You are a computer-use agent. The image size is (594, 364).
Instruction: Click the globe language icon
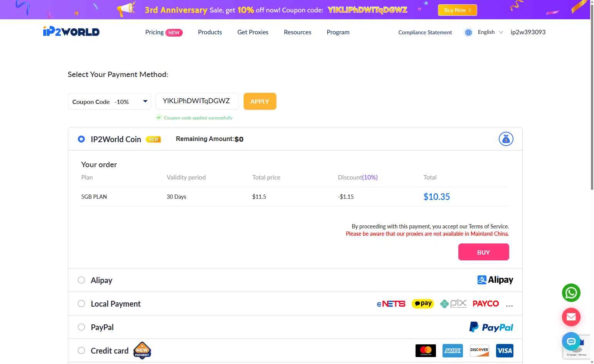[x=468, y=32]
